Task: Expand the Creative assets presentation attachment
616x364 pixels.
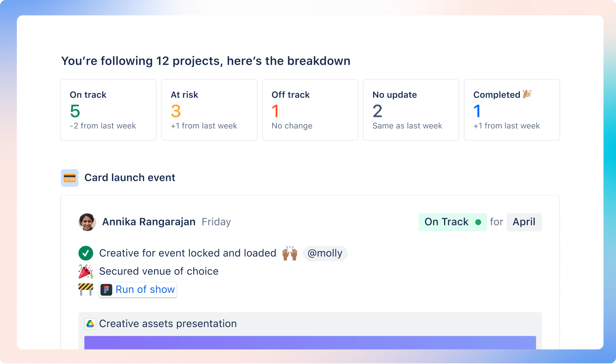Action: pyautogui.click(x=168, y=324)
